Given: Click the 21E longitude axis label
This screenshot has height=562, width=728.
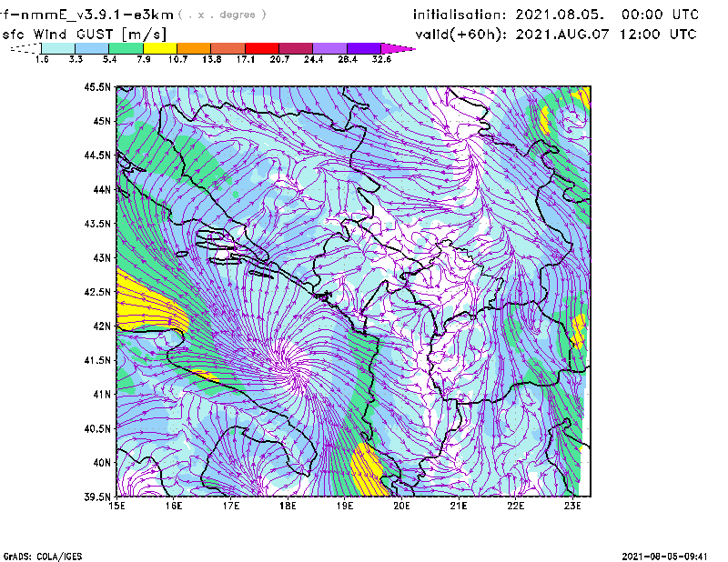Looking at the screenshot, I should tap(459, 506).
